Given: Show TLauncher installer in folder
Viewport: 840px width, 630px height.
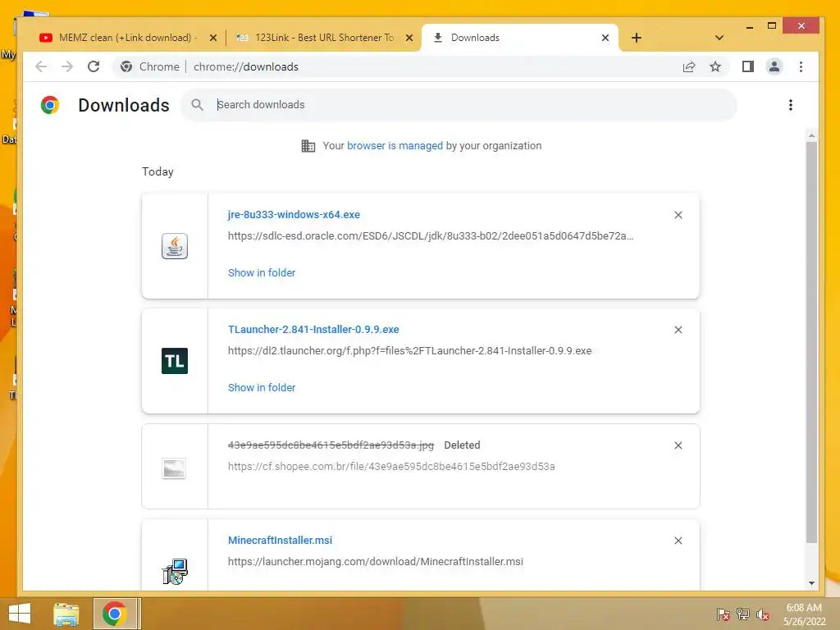Looking at the screenshot, I should (262, 387).
